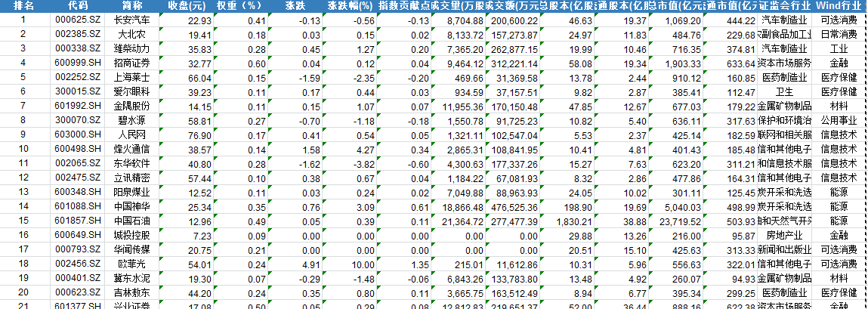Select turnover 312,221.14 cell
868x309 pixels.
513,63
